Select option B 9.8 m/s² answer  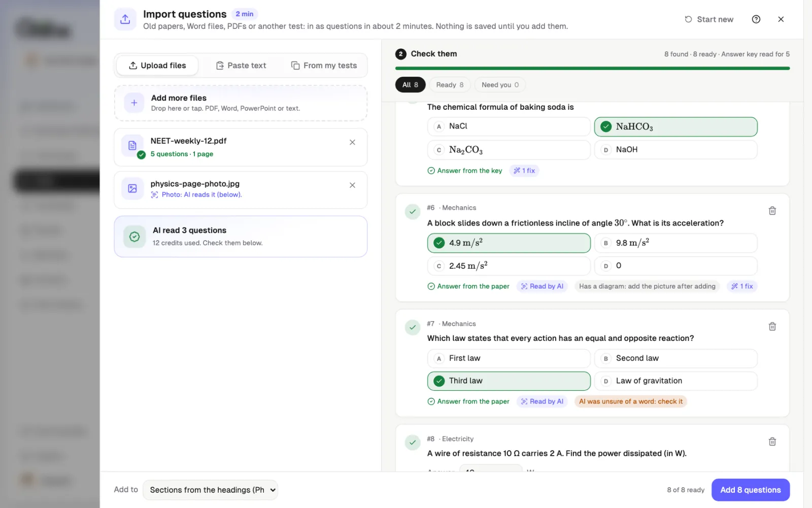tap(675, 243)
